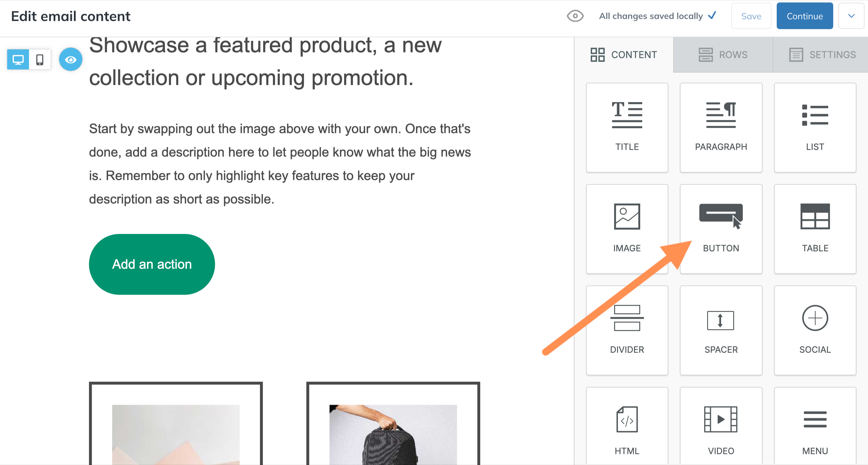
Task: Toggle the blue eye preview button
Action: coord(70,60)
